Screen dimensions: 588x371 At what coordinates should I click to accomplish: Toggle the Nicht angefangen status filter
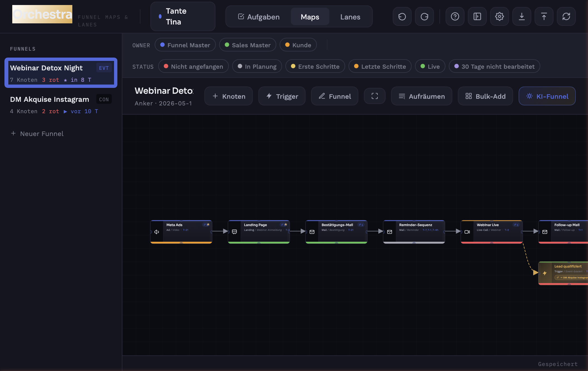[x=194, y=66]
